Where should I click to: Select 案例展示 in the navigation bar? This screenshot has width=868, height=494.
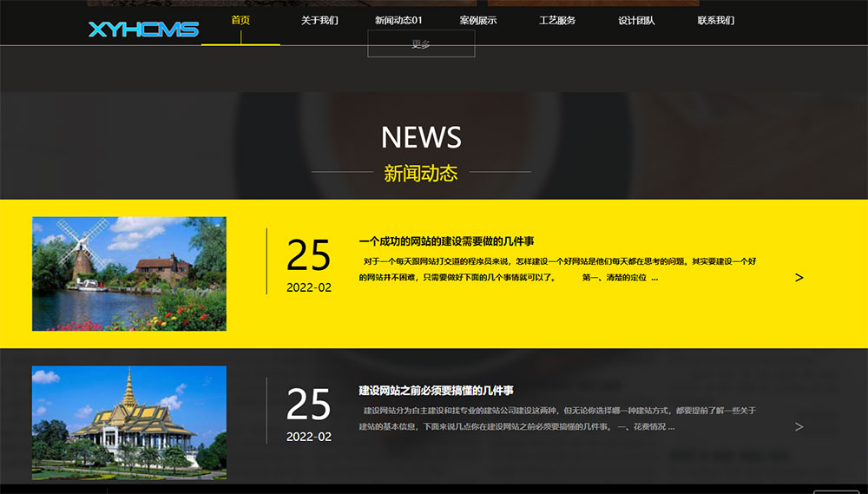point(478,20)
